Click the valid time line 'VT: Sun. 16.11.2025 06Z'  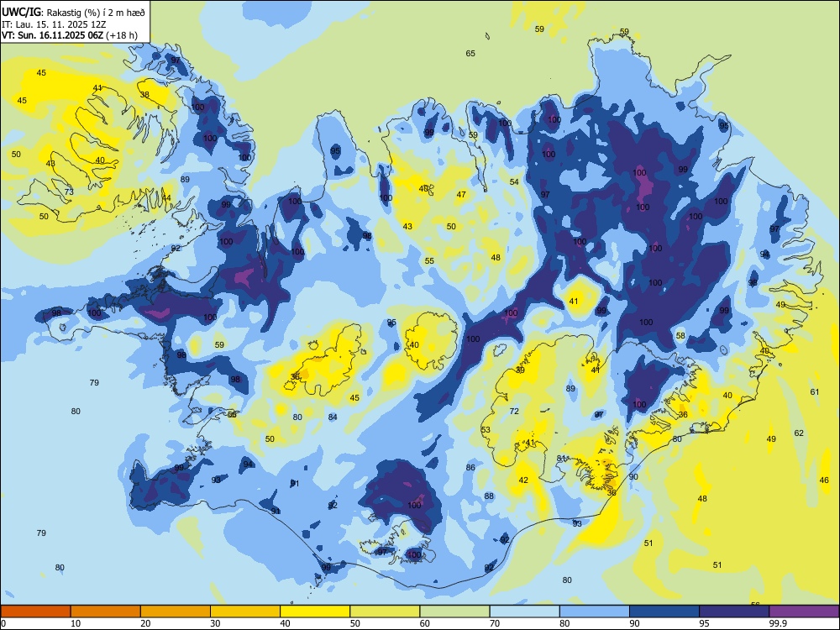[52, 35]
